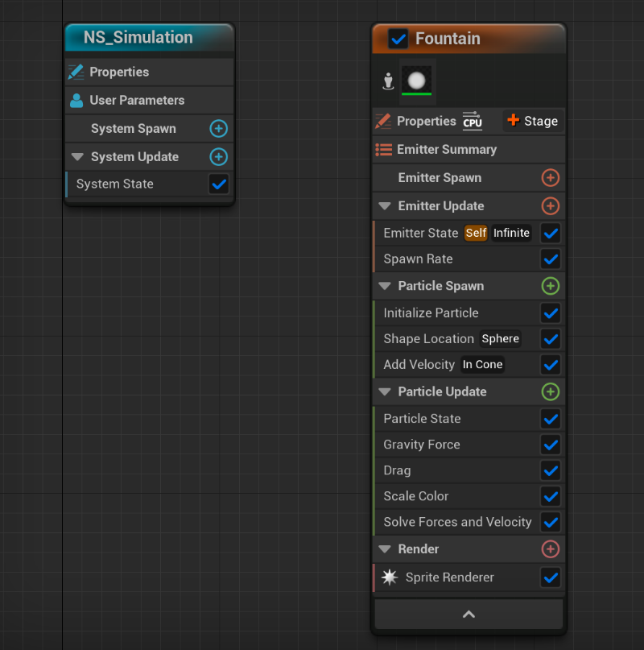Toggle the System State checkbox
Screen dimensions: 644x650
coord(218,184)
